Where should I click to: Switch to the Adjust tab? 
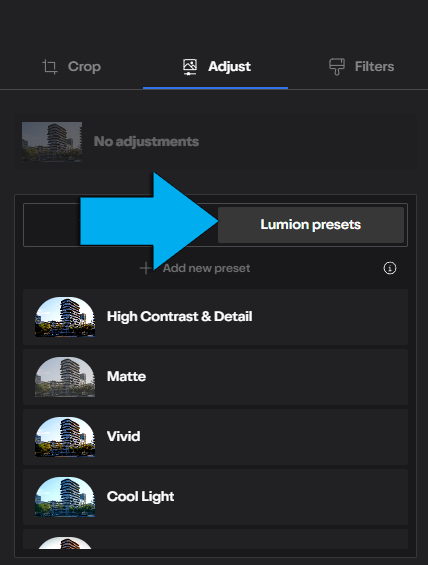pyautogui.click(x=216, y=67)
